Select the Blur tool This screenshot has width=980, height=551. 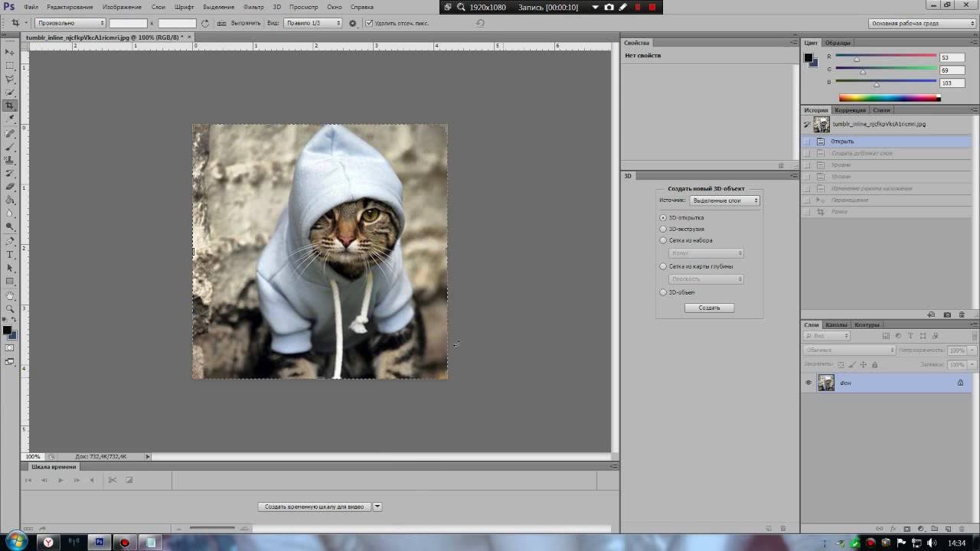pos(10,214)
